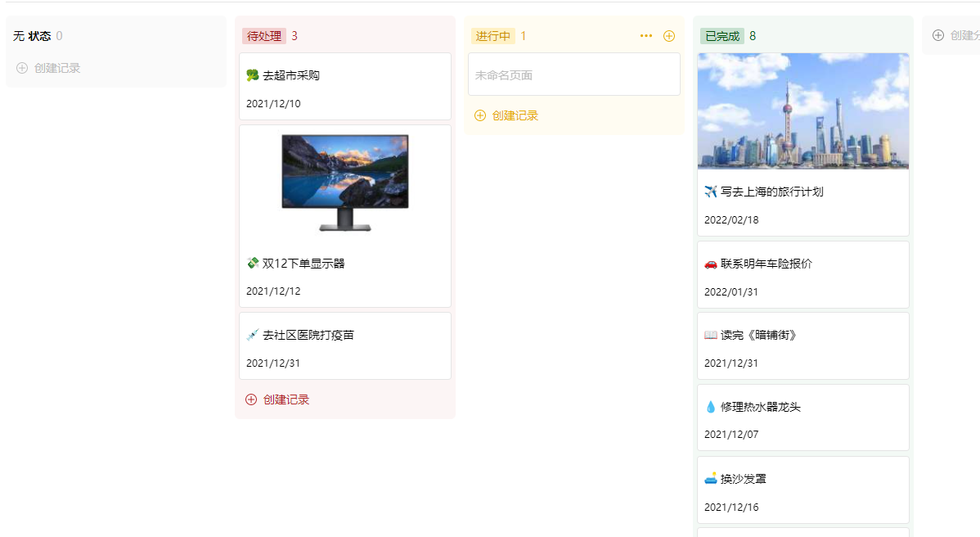Image resolution: width=980 pixels, height=537 pixels.
Task: Open more options for 进行中 column
Action: click(645, 36)
